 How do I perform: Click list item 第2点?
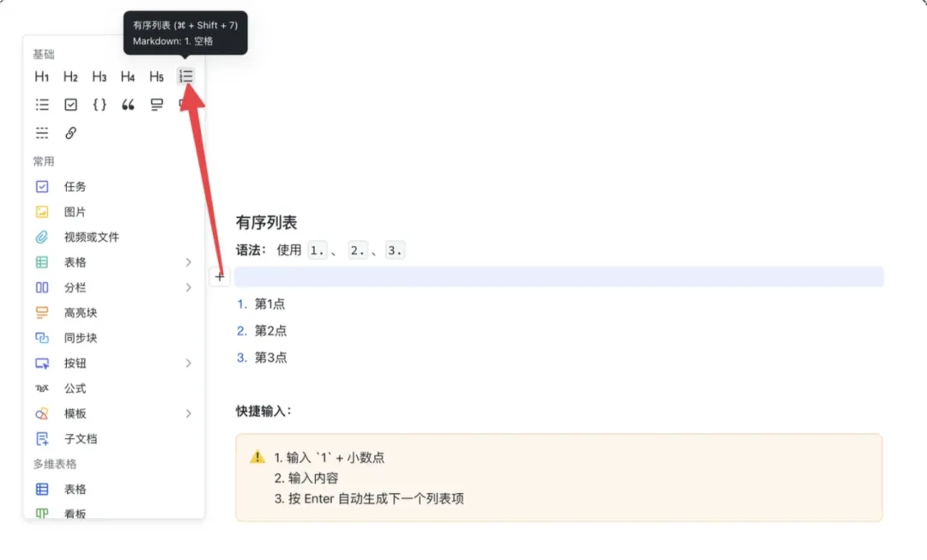pyautogui.click(x=270, y=331)
